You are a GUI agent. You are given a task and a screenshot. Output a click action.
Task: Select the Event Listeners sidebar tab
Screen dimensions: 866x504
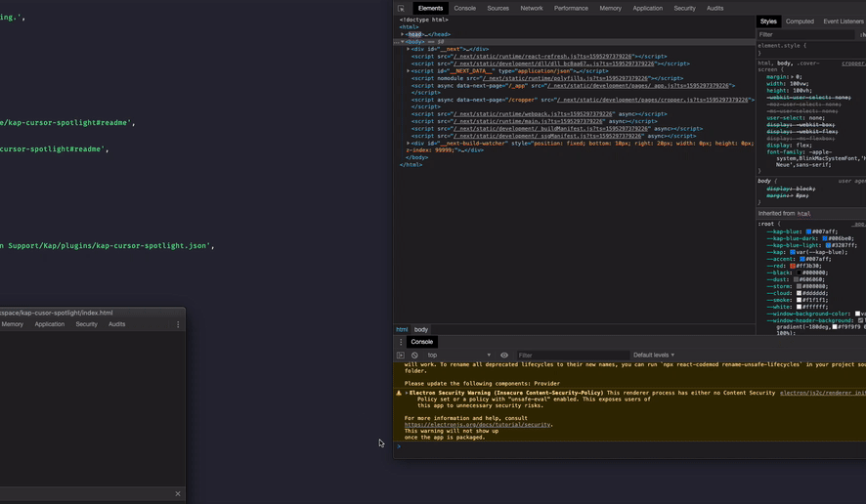click(843, 21)
